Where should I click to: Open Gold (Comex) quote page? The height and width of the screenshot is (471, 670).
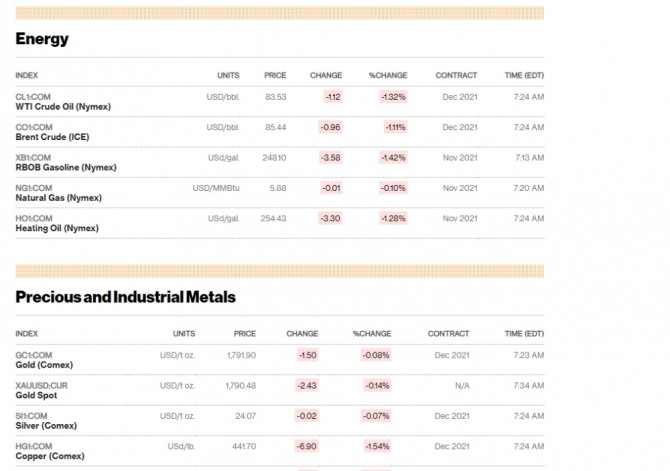pos(44,365)
